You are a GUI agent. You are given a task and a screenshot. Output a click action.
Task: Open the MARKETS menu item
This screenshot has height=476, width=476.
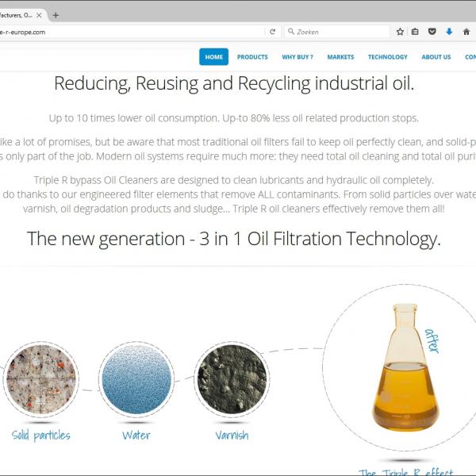[x=340, y=57]
